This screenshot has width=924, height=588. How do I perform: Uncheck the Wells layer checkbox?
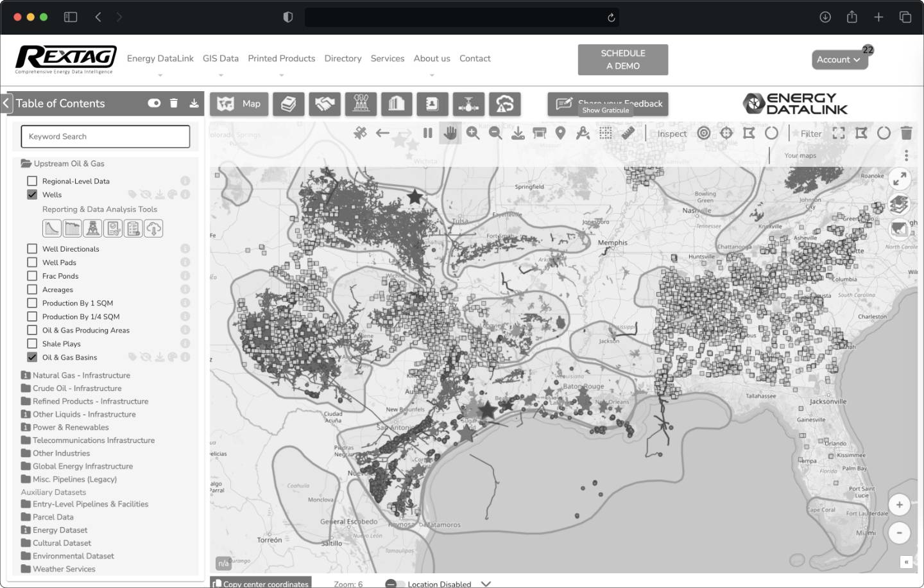coord(32,195)
